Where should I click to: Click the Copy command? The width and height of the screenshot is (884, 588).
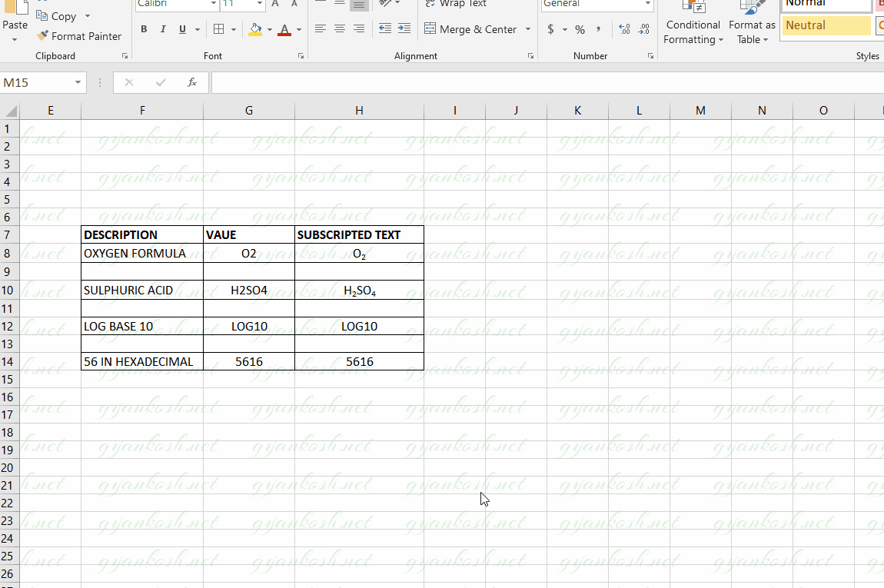pyautogui.click(x=58, y=15)
